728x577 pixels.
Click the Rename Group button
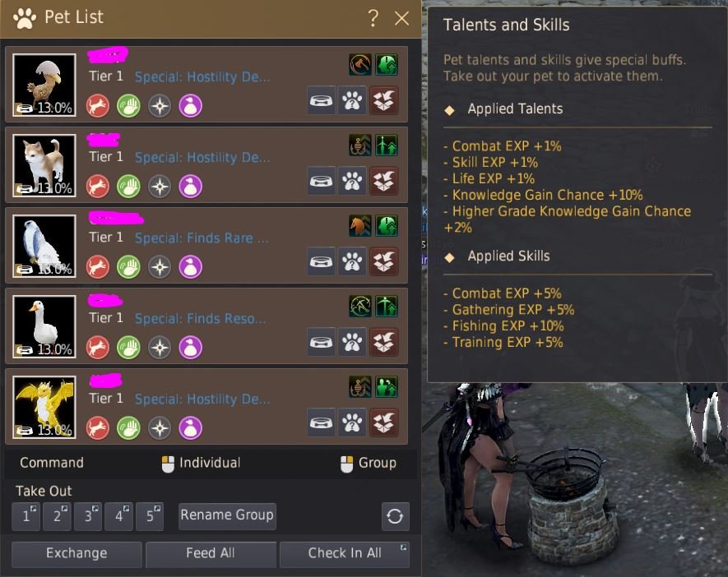(227, 516)
